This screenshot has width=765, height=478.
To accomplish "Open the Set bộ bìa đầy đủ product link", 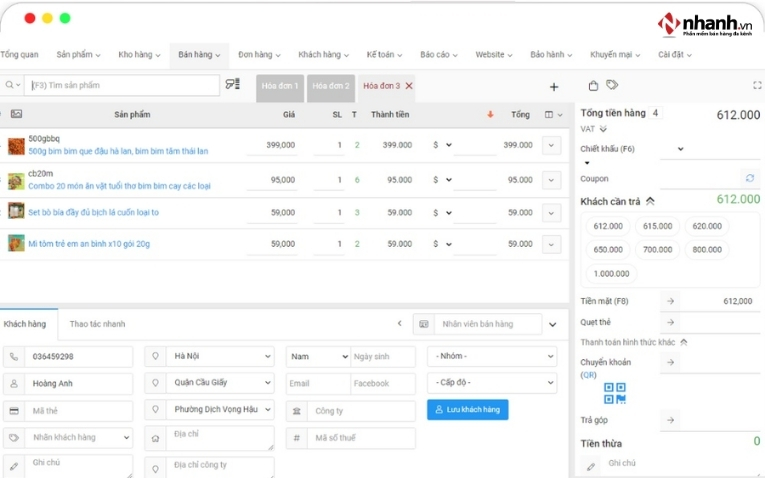I will pyautogui.click(x=93, y=212).
